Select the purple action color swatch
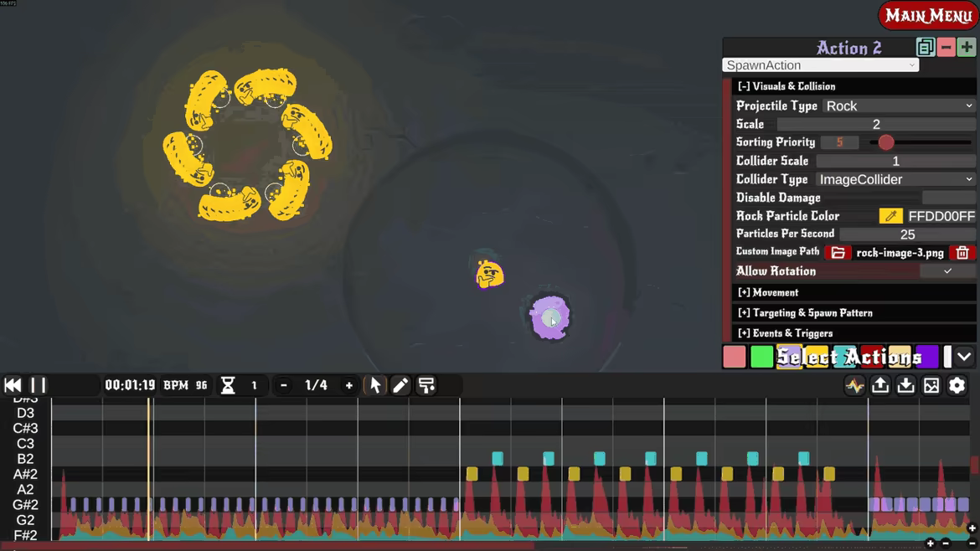The height and width of the screenshot is (551, 980). 927,357
